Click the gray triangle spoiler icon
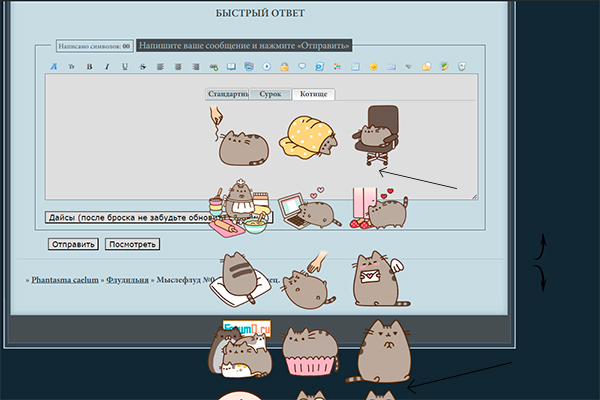 pyautogui.click(x=409, y=67)
